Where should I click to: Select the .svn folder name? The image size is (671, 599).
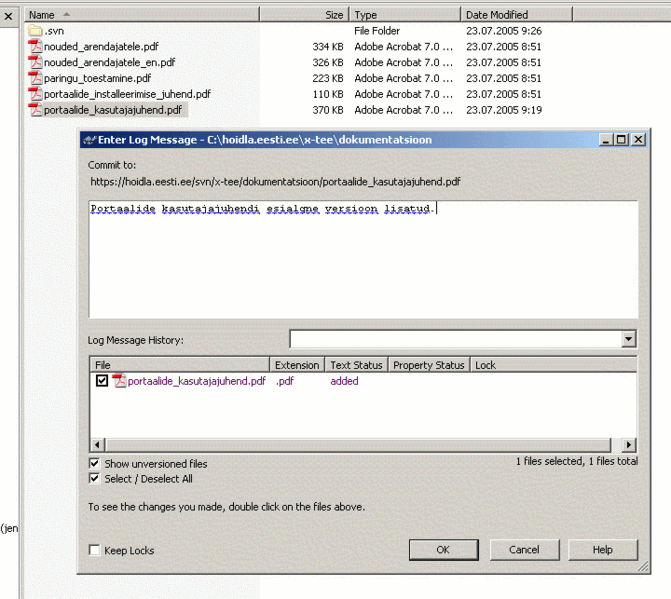(x=54, y=31)
